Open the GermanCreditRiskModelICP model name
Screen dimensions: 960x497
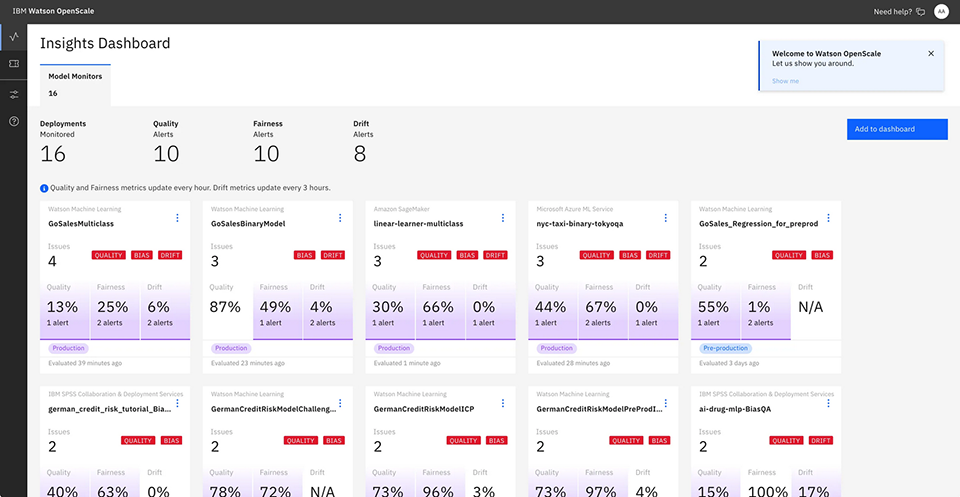[x=424, y=409]
